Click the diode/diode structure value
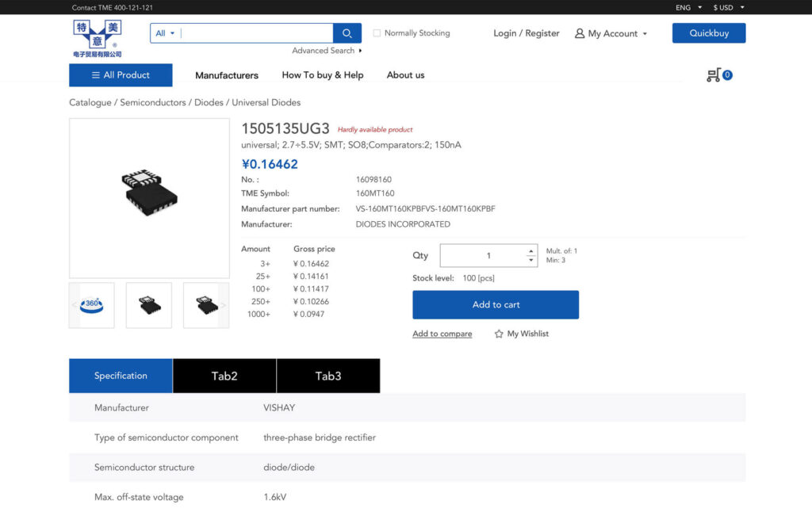The height and width of the screenshot is (508, 812). pos(289,467)
